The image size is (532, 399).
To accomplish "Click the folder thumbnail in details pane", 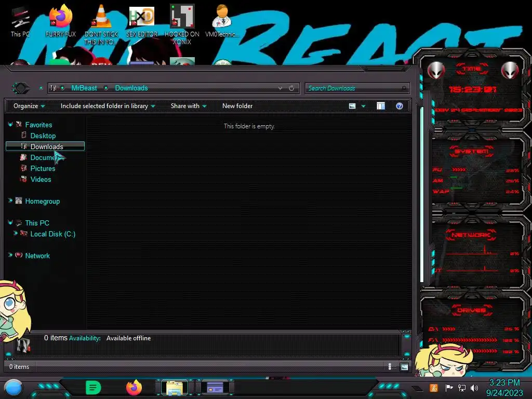I will (23, 344).
